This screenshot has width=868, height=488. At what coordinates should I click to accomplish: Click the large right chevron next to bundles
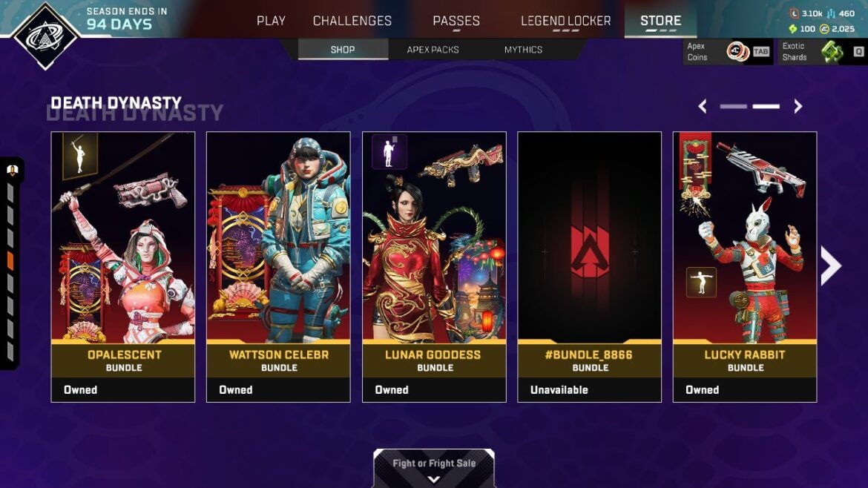pyautogui.click(x=830, y=266)
